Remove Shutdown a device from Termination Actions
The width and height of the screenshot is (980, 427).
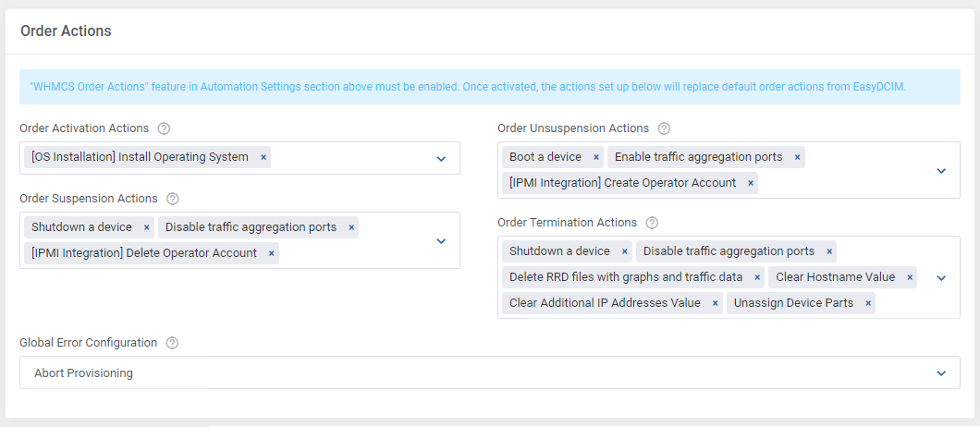(x=624, y=251)
